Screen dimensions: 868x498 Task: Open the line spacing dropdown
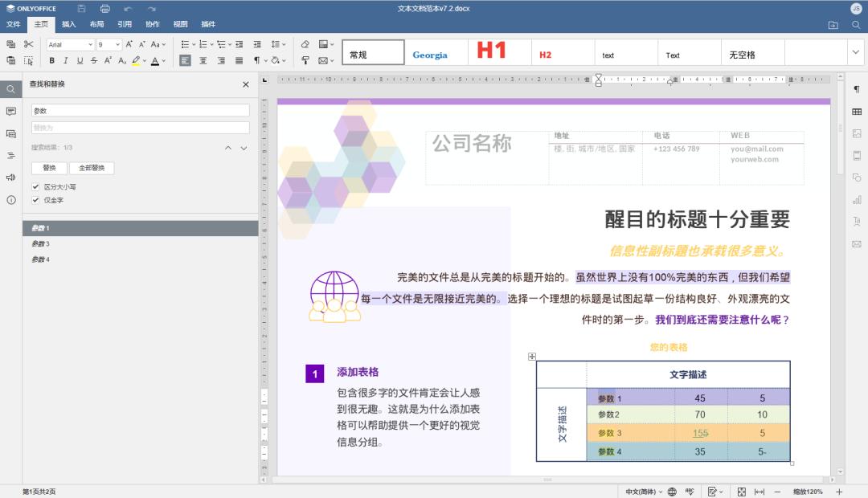[283, 44]
